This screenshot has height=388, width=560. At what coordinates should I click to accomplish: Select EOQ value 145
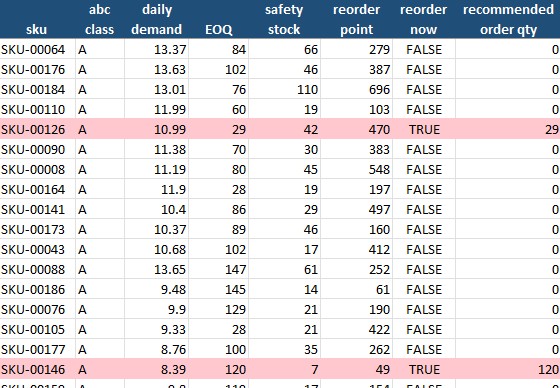tap(219, 289)
